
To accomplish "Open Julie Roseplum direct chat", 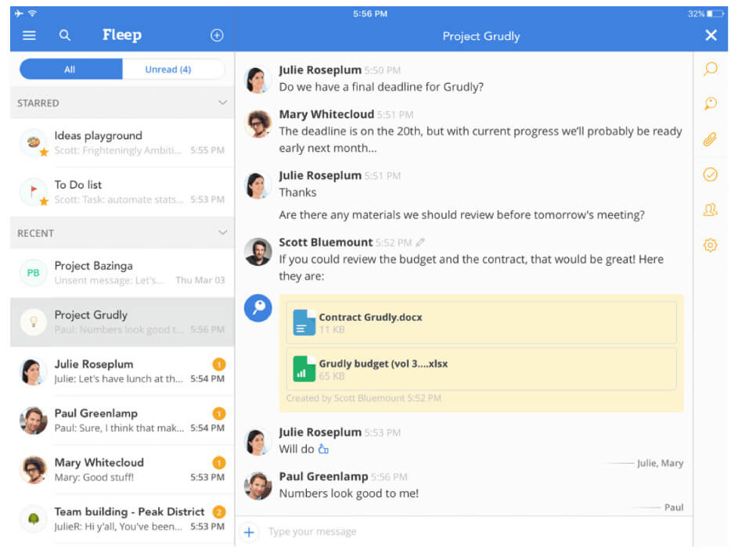I will click(x=122, y=372).
